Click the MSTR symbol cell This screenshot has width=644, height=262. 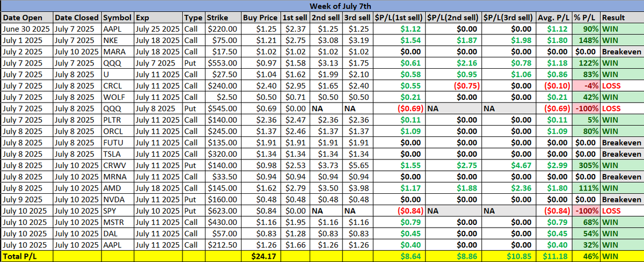coord(118,222)
